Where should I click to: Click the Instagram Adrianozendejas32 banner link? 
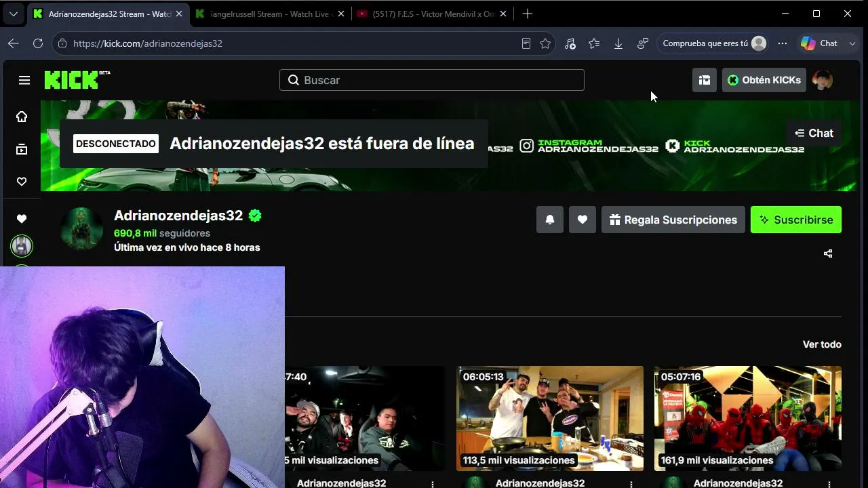(x=589, y=146)
